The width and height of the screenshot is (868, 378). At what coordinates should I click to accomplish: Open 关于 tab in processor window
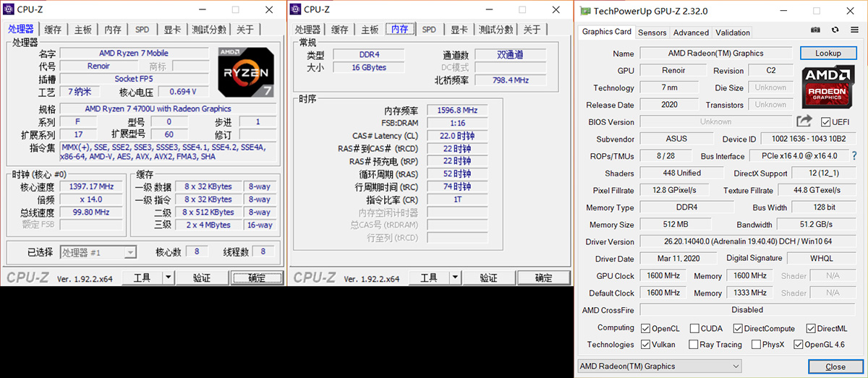[x=245, y=30]
